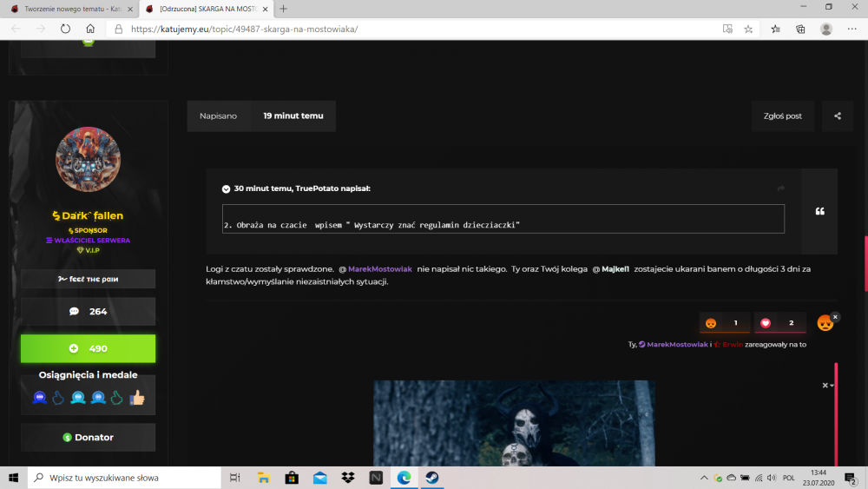Show who gave the angry reaction
Image resolution: width=868 pixels, height=489 pixels.
[x=725, y=323]
